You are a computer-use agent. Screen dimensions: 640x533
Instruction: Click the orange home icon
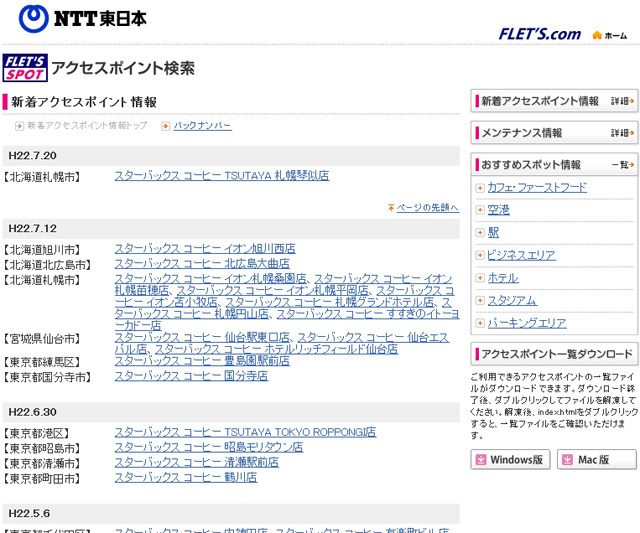pyautogui.click(x=597, y=35)
